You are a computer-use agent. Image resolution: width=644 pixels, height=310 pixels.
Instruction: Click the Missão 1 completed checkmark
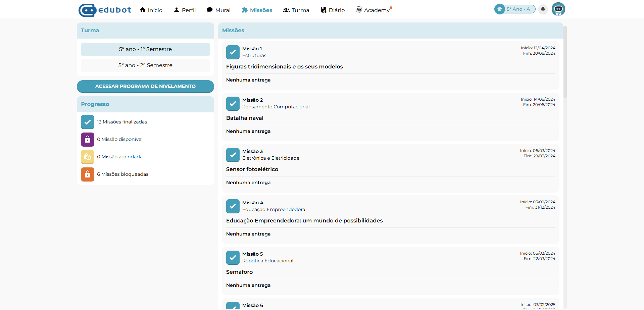(233, 52)
